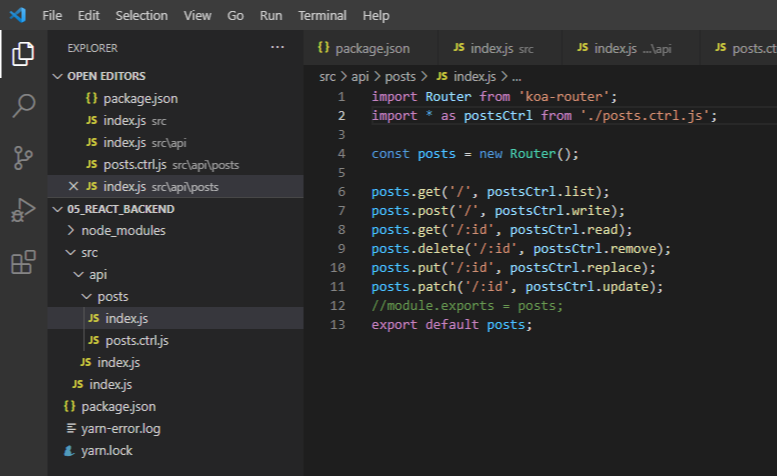Image resolution: width=777 pixels, height=476 pixels.
Task: Click line number 13 in gutter
Action: [337, 324]
